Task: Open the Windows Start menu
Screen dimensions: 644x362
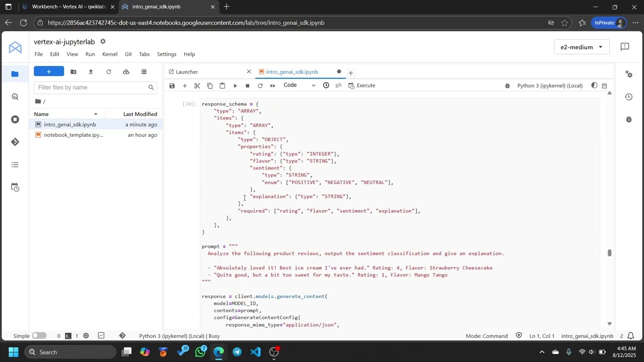Action: point(14,352)
